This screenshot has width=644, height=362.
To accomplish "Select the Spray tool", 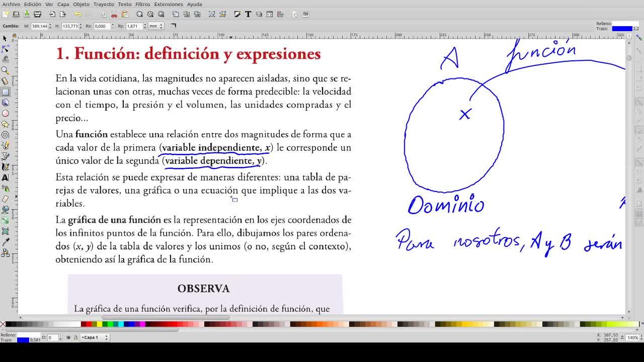I will click(5, 189).
